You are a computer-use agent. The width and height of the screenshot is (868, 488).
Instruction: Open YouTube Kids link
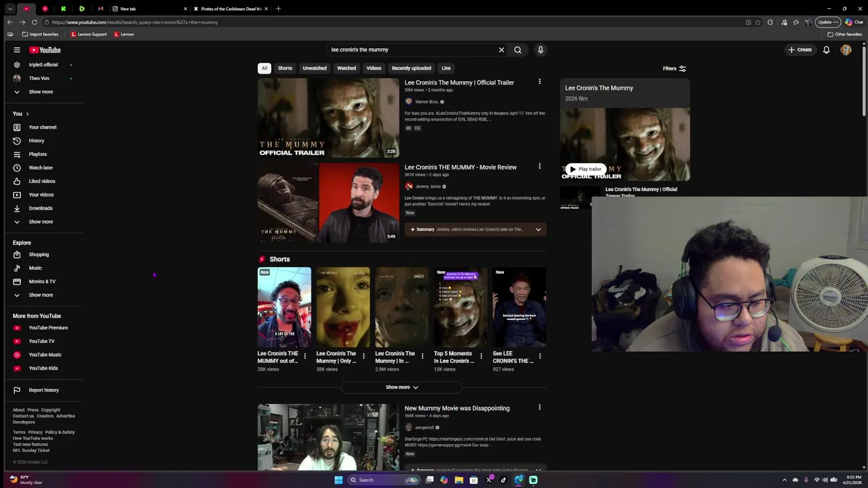pos(43,368)
